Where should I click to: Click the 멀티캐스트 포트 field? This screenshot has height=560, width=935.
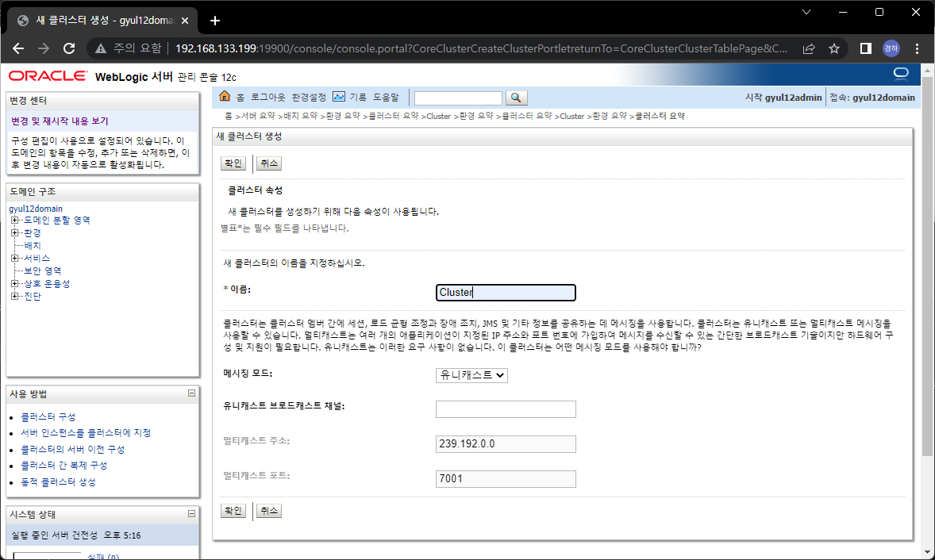[506, 479]
